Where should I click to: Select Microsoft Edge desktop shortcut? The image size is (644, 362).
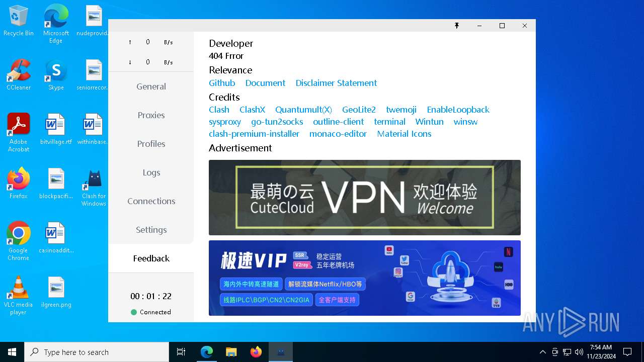click(56, 24)
